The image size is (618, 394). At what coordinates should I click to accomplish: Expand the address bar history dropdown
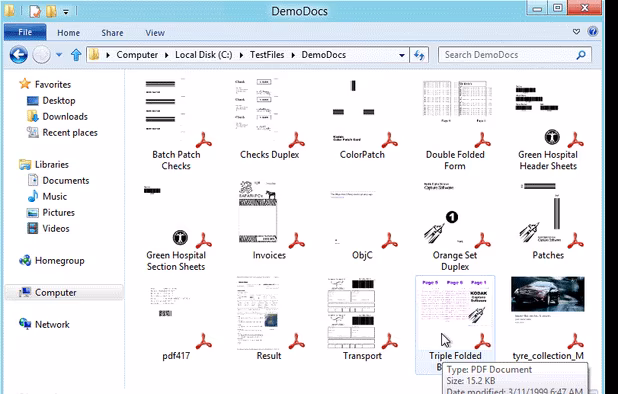(x=402, y=55)
